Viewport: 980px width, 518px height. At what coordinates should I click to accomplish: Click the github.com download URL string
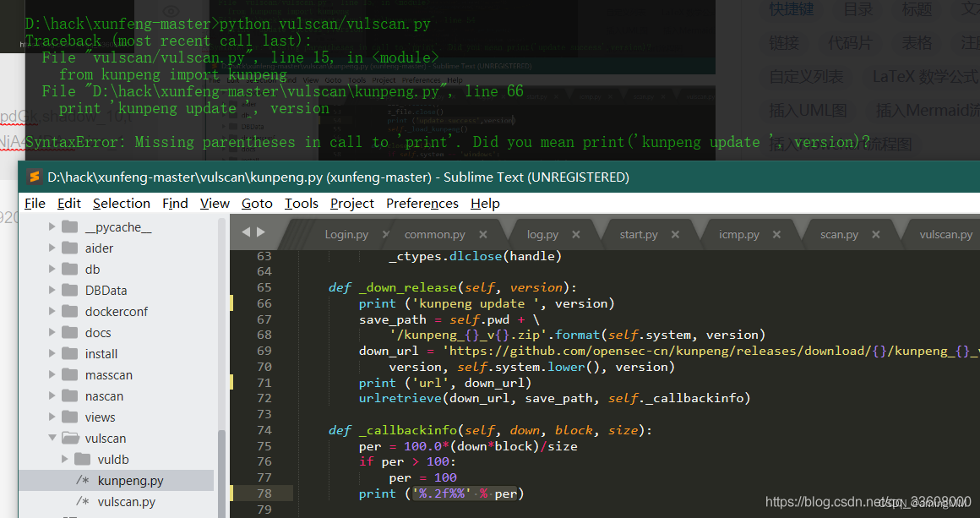pyautogui.click(x=710, y=352)
